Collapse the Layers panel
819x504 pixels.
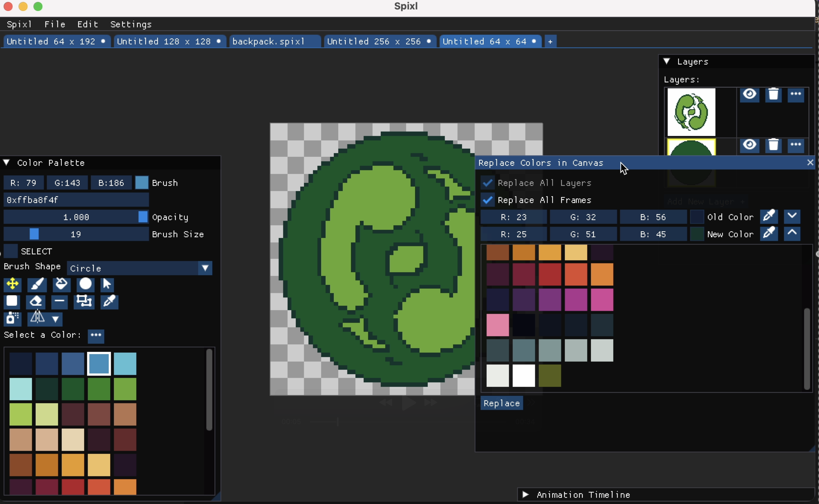667,61
